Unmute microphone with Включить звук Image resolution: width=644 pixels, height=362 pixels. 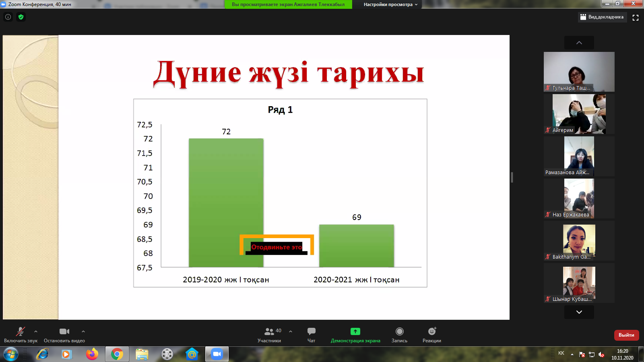pos(21,334)
